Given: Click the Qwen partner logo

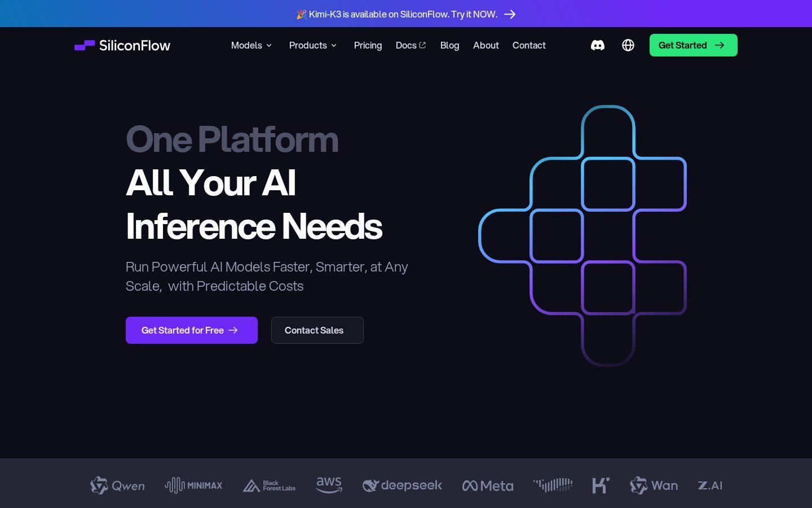Looking at the screenshot, I should point(117,485).
